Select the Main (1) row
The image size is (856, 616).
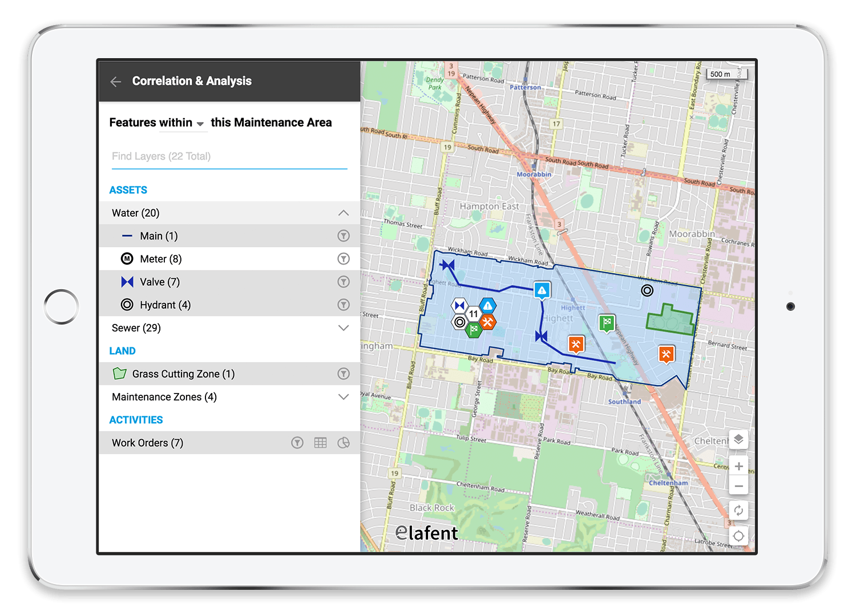229,236
